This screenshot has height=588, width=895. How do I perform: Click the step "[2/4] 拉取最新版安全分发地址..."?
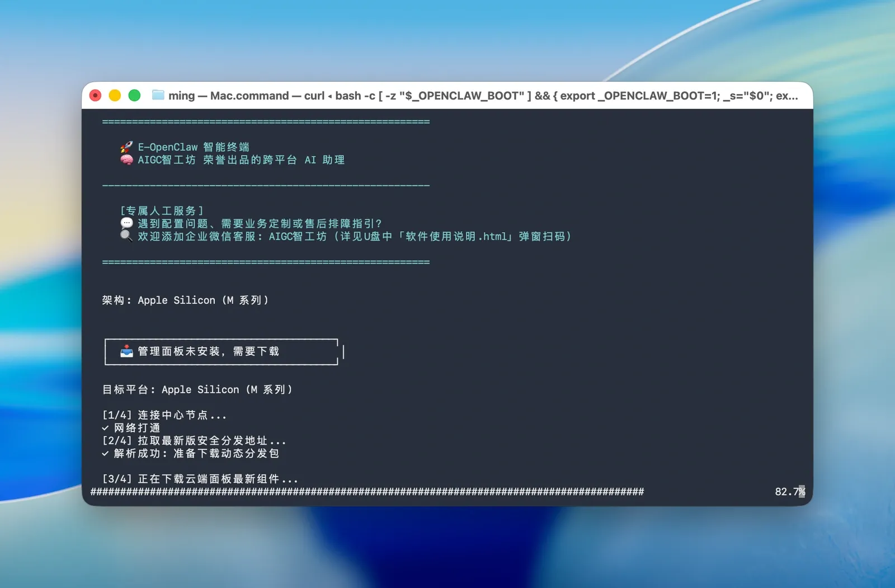click(194, 441)
